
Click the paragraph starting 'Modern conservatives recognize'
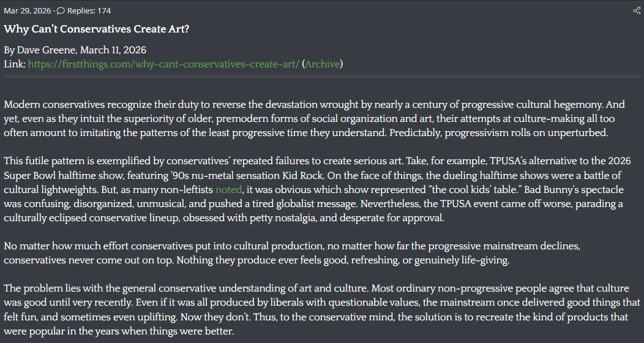tap(306, 118)
